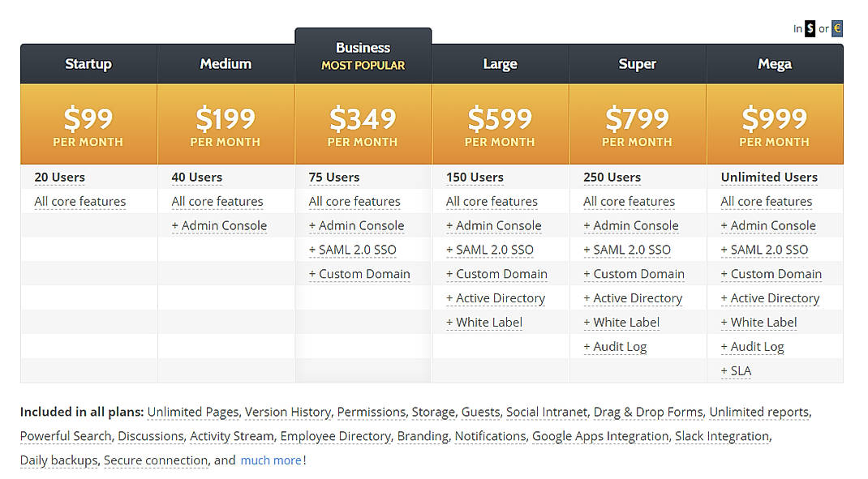Click Audit Log in the Super column
Viewport: 868px width, 479px height.
[617, 347]
